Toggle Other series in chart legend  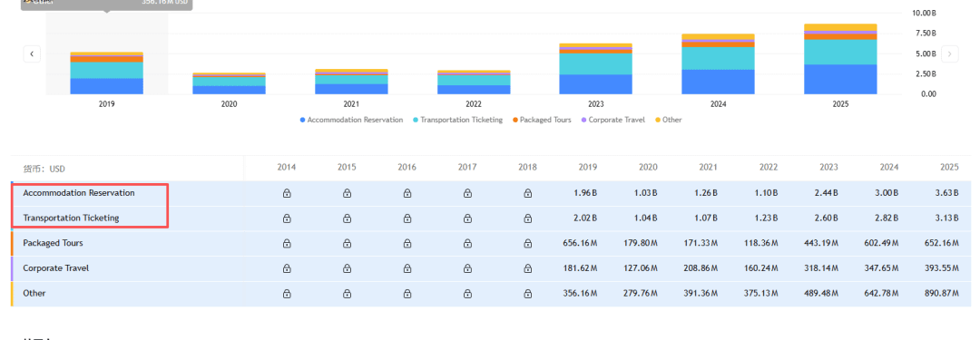668,120
